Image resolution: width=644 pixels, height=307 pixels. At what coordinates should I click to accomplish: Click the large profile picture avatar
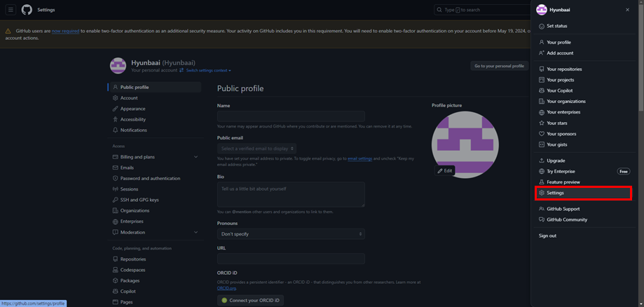click(465, 144)
